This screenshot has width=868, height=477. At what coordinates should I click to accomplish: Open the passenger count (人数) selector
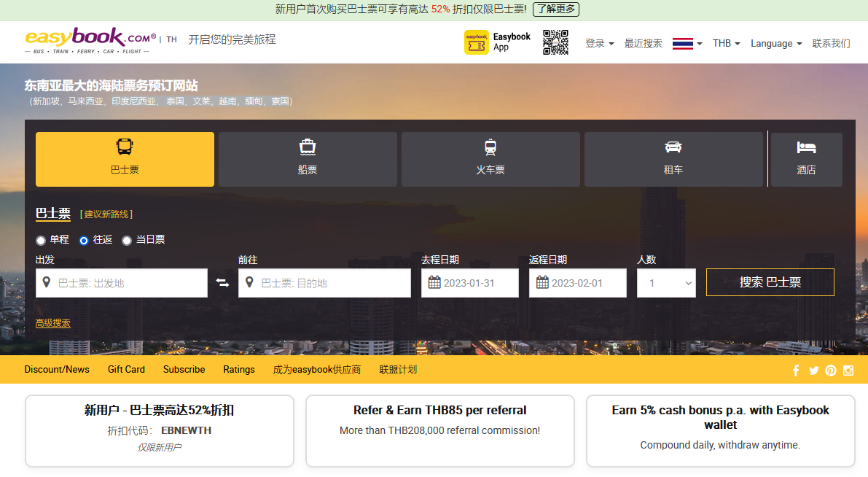666,283
